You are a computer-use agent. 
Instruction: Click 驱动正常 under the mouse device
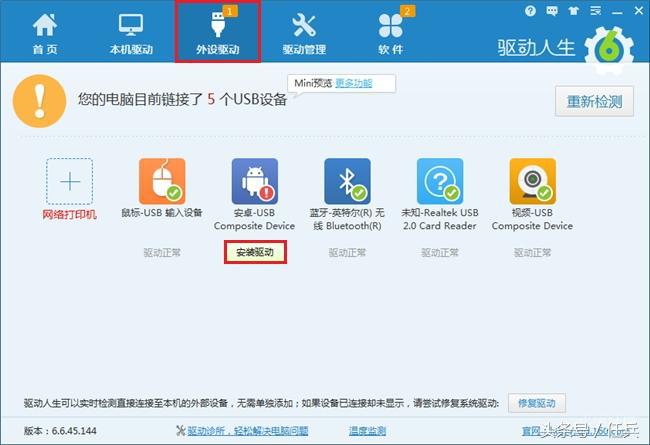162,253
